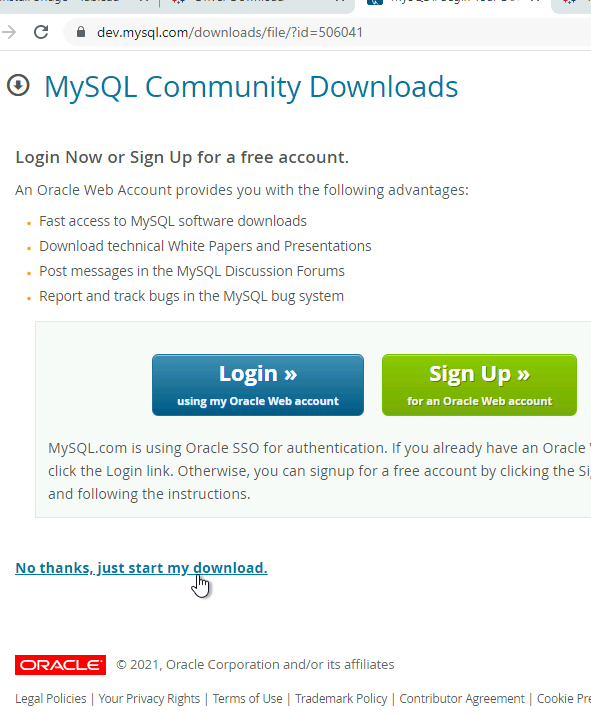
Task: Click 'No thanks, just start my download'
Action: [142, 568]
